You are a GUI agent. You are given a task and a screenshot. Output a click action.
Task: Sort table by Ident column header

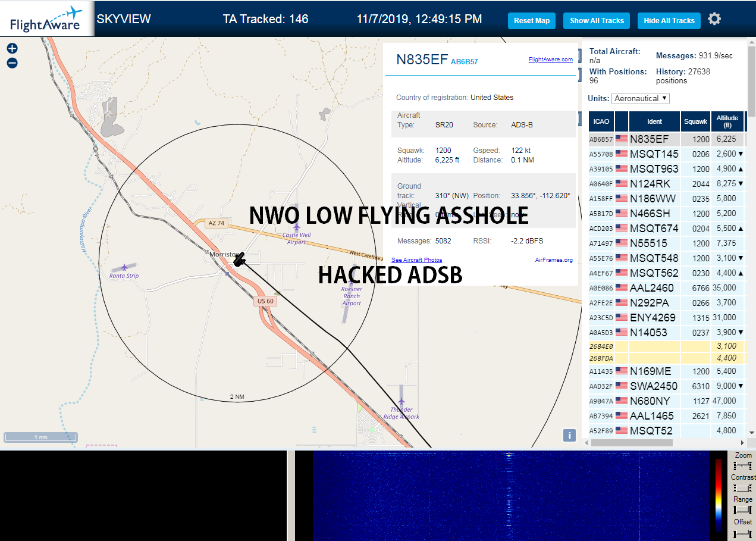tap(654, 121)
